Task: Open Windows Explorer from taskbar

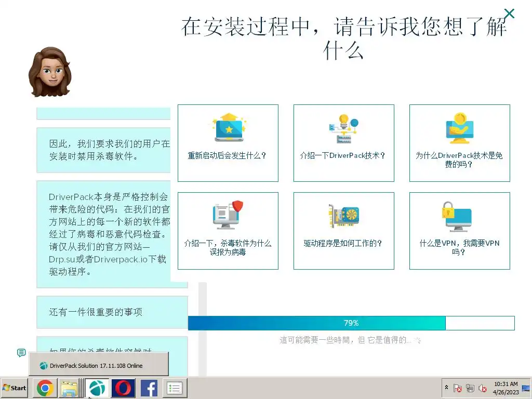Action: click(x=69, y=388)
